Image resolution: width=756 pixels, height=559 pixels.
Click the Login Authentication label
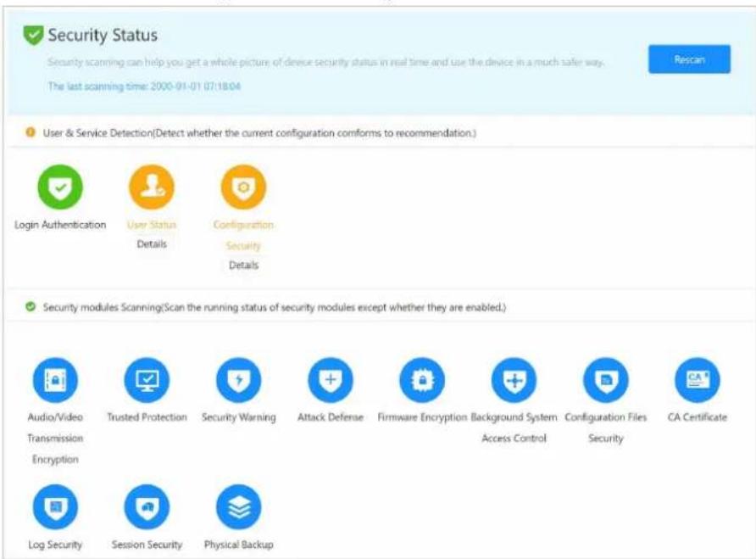click(x=60, y=225)
